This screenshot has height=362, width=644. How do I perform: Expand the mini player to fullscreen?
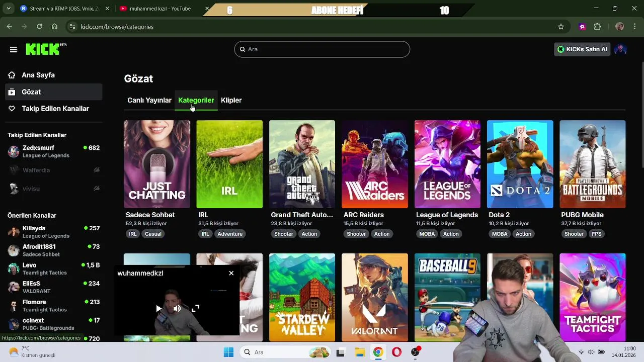click(196, 309)
